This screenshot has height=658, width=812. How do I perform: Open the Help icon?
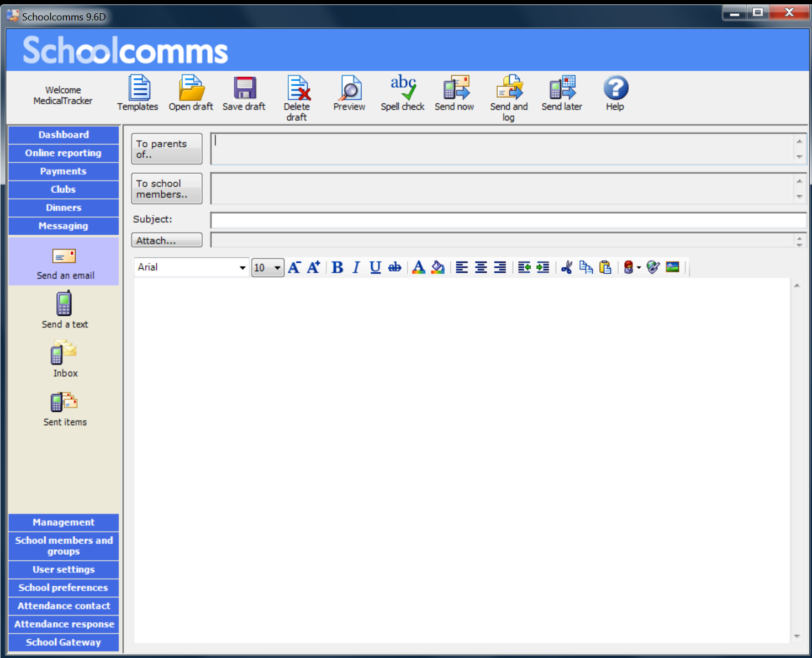pyautogui.click(x=615, y=93)
